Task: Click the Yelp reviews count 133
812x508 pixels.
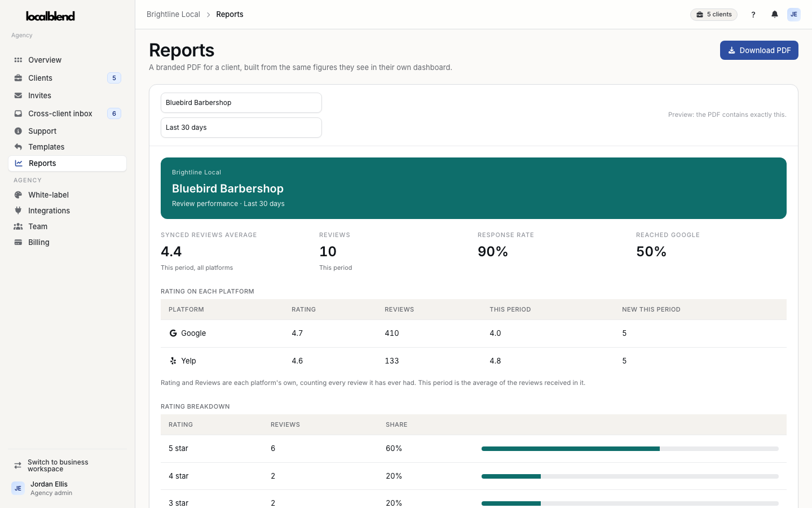Action: (392, 361)
